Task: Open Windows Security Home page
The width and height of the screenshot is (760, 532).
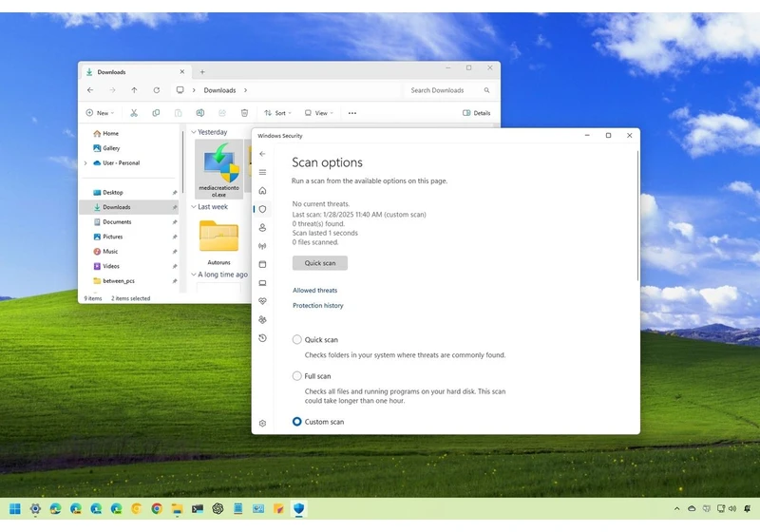Action: point(262,190)
